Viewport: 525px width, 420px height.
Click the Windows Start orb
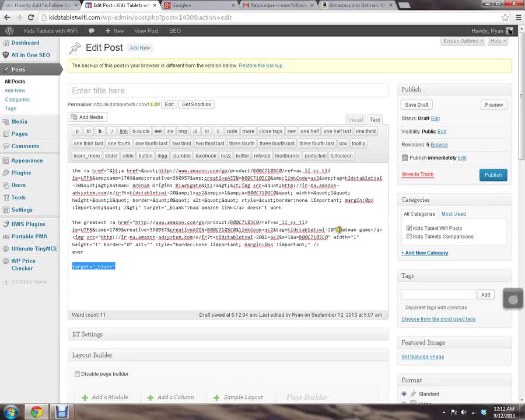click(10, 412)
